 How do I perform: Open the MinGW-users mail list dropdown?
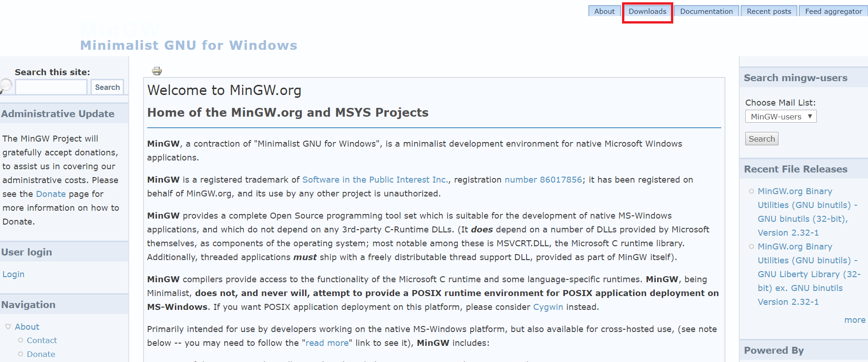pos(781,117)
